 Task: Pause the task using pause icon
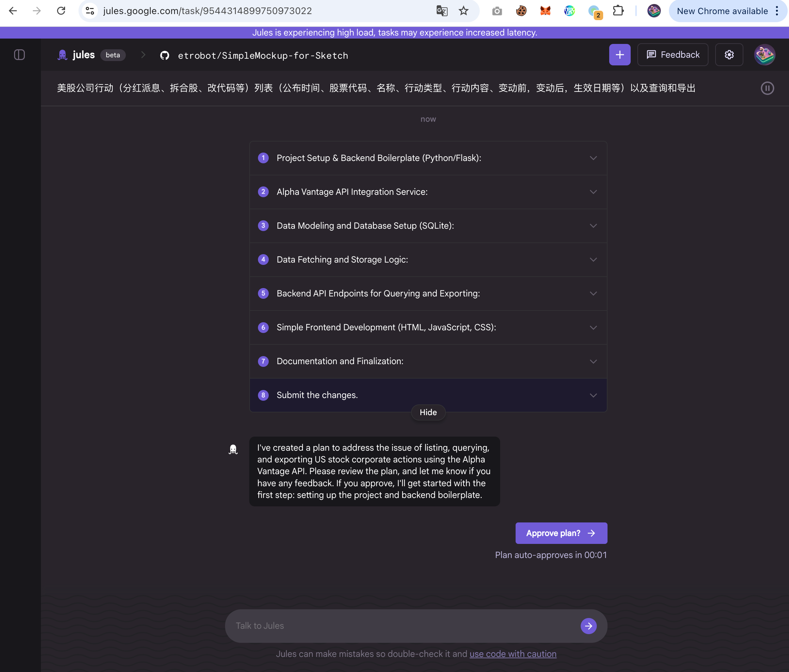767,88
